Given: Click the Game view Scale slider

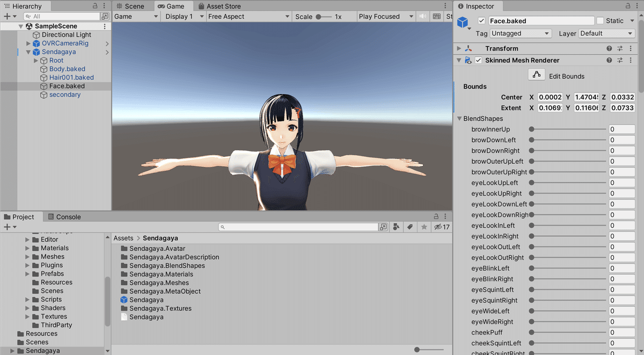Looking at the screenshot, I should (x=323, y=17).
